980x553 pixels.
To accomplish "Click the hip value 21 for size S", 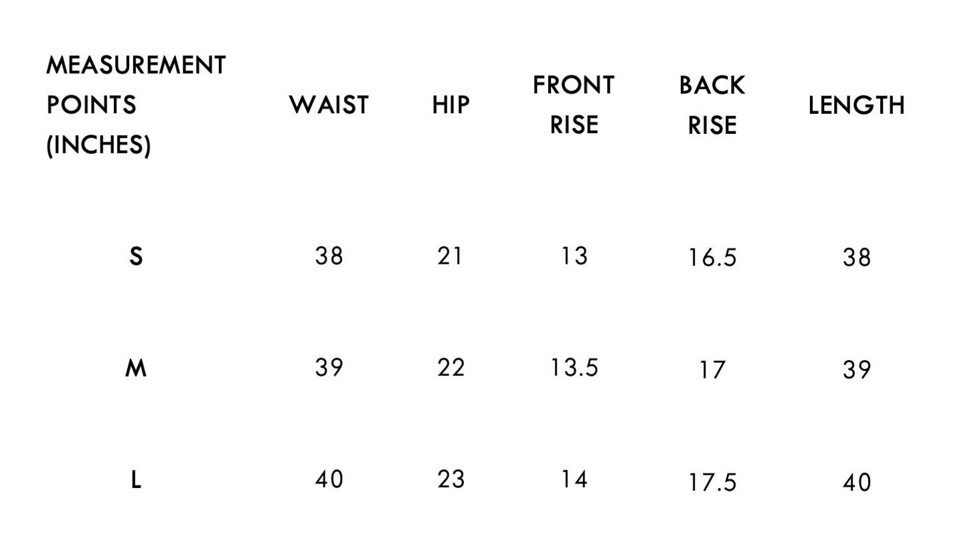I will pos(451,256).
